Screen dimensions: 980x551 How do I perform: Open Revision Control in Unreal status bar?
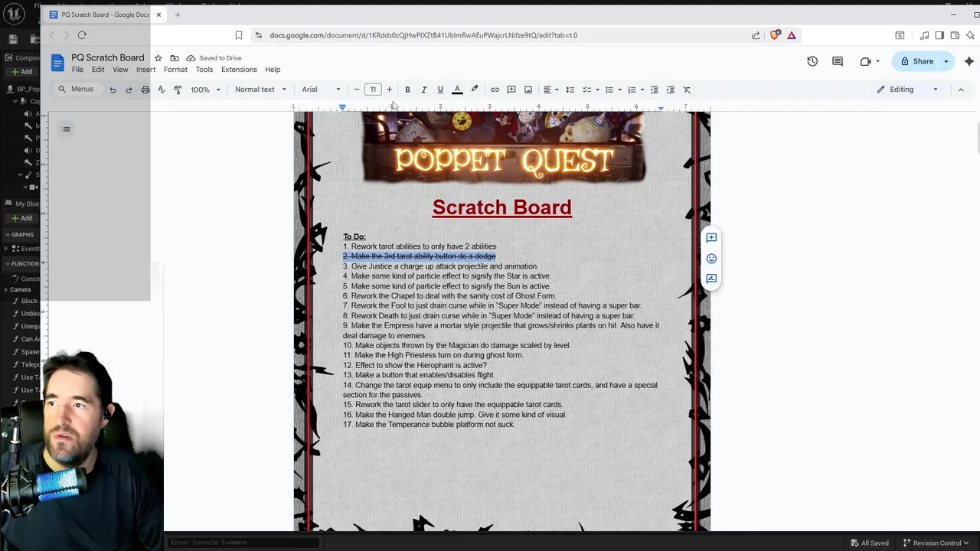point(936,543)
